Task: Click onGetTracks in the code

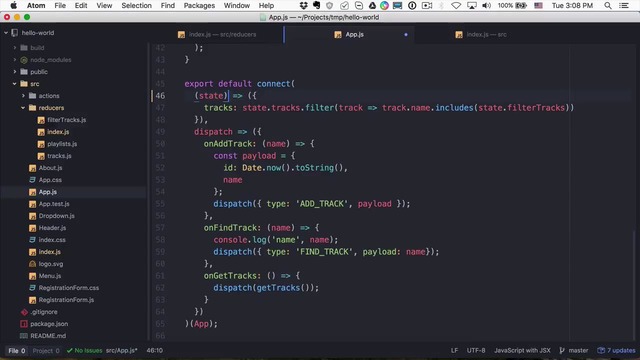Action: 230,276
